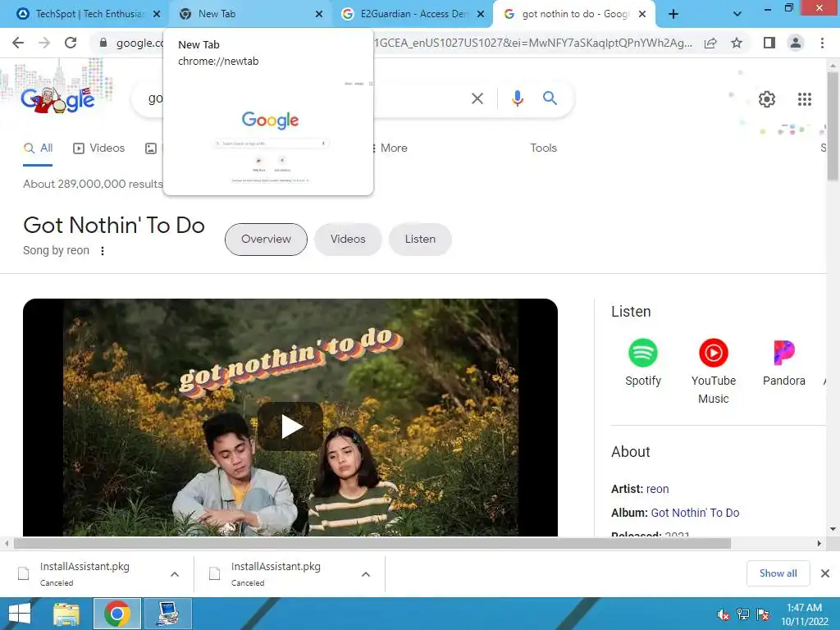Open the Chrome profile avatar
This screenshot has width=840, height=630.
click(796, 43)
